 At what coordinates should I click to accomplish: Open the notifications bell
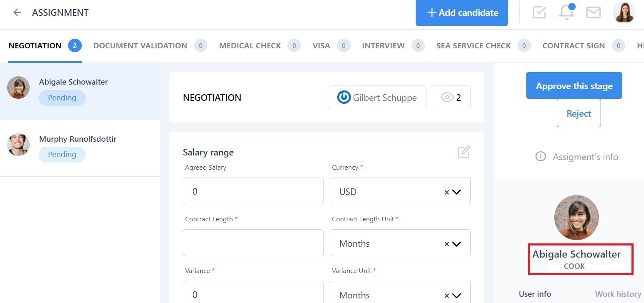coord(567,12)
